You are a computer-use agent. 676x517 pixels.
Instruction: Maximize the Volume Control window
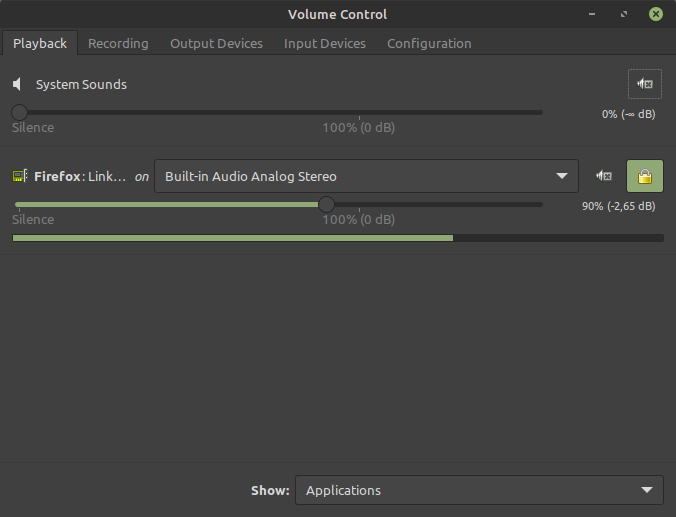click(x=624, y=14)
